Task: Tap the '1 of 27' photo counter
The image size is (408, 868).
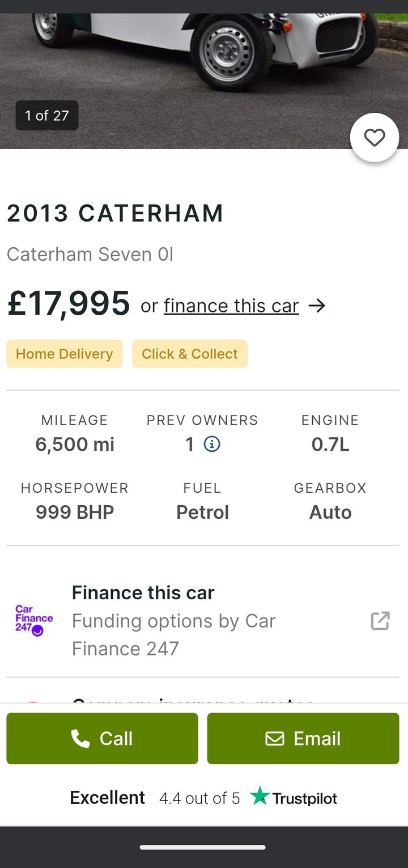Action: point(47,116)
